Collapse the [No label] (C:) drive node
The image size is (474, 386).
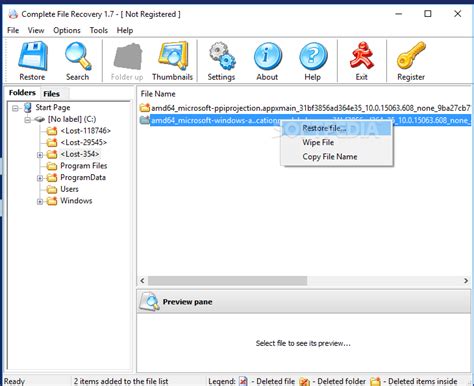coord(28,120)
